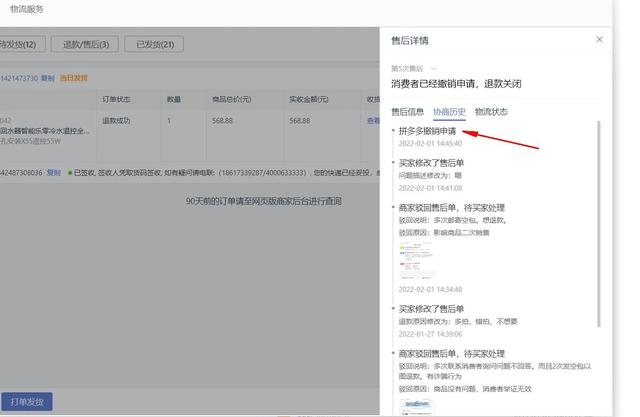Click the 订单状态 column header

(x=116, y=99)
